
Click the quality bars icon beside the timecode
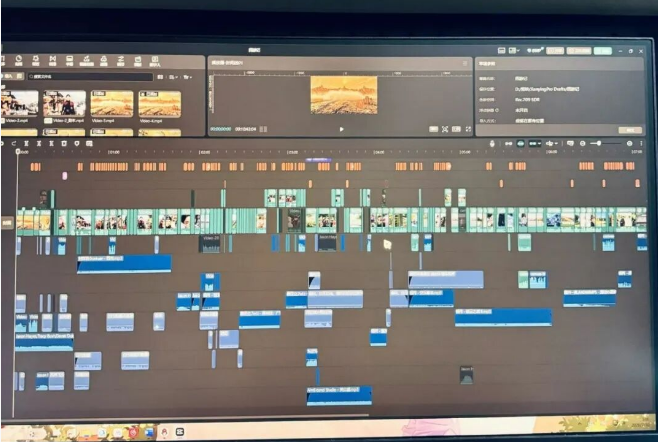(263, 129)
